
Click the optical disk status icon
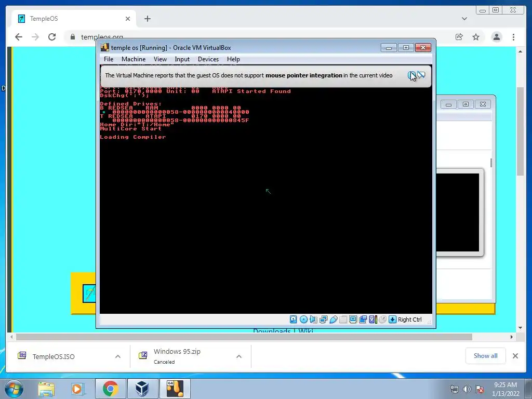[303, 320]
